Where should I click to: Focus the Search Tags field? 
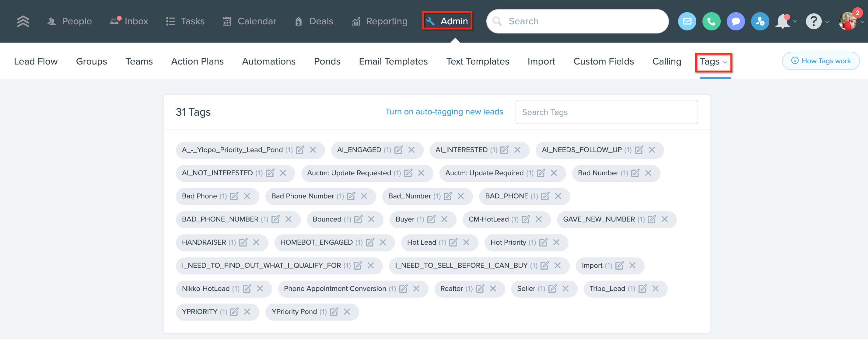coord(606,112)
